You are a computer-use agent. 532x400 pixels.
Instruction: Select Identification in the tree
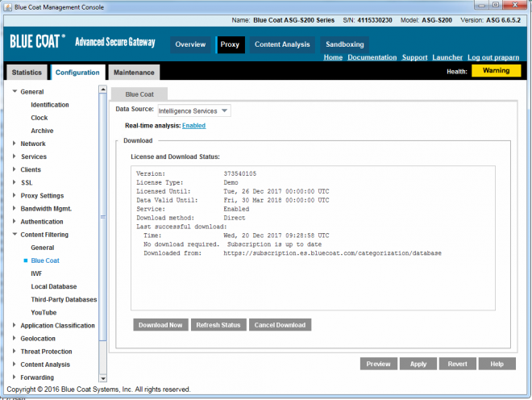[x=50, y=105]
